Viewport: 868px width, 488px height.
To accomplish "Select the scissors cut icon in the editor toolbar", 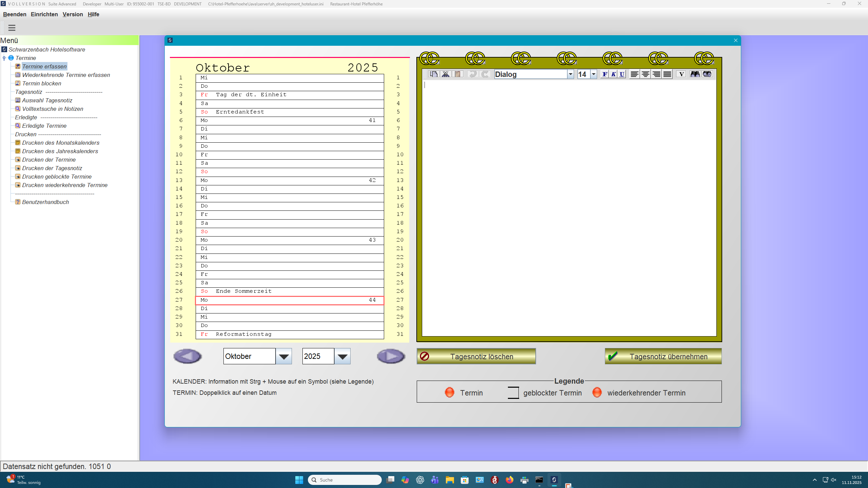I will [x=446, y=74].
